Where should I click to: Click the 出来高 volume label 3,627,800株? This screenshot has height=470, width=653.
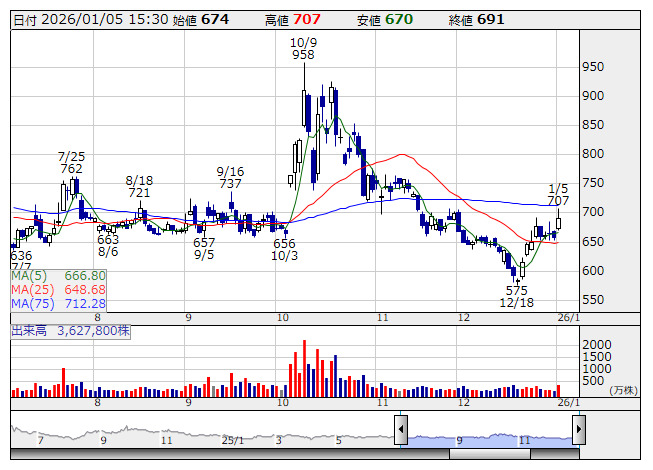coord(68,328)
